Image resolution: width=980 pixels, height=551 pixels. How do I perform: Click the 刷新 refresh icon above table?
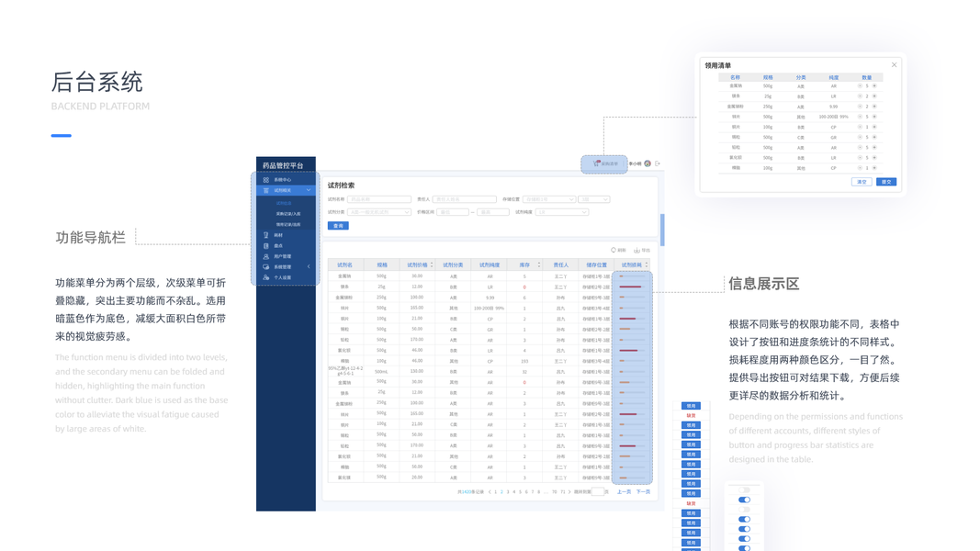point(614,250)
